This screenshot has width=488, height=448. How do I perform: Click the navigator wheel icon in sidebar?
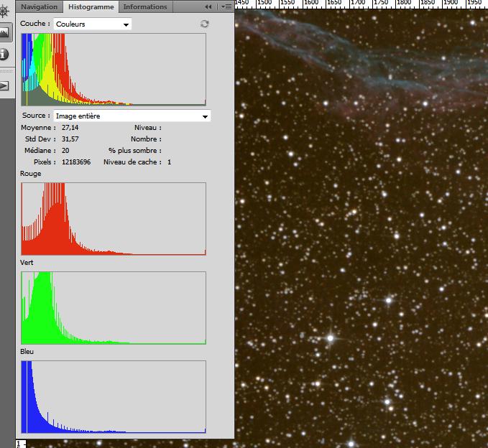point(4,11)
